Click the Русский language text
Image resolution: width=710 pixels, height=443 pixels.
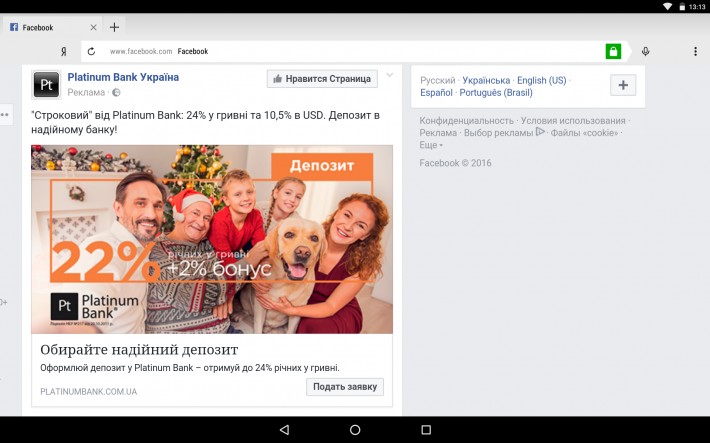click(437, 81)
